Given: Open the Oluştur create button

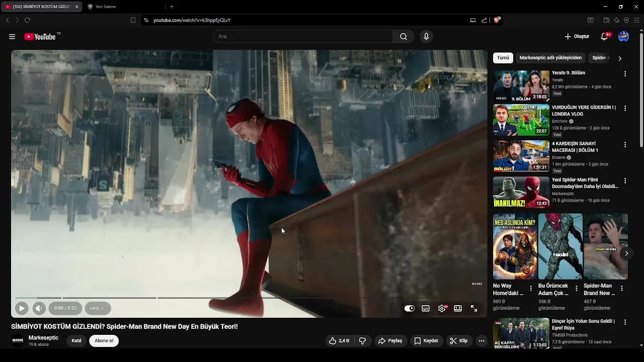Looking at the screenshot, I should click(x=577, y=37).
